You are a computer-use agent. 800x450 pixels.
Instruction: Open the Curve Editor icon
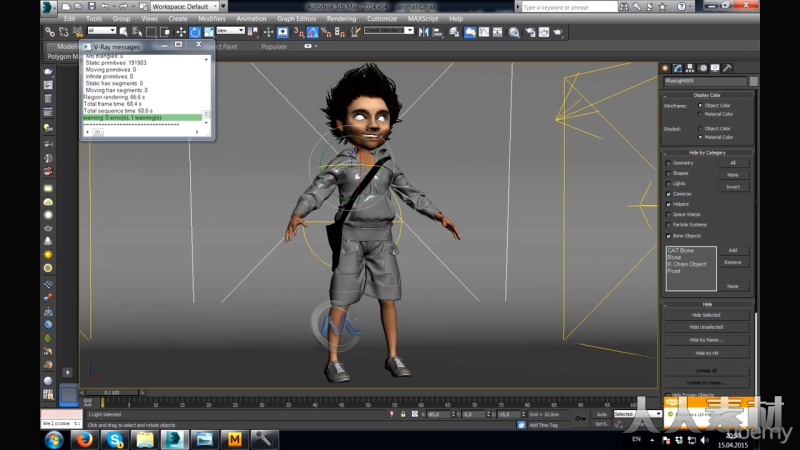tap(484, 32)
